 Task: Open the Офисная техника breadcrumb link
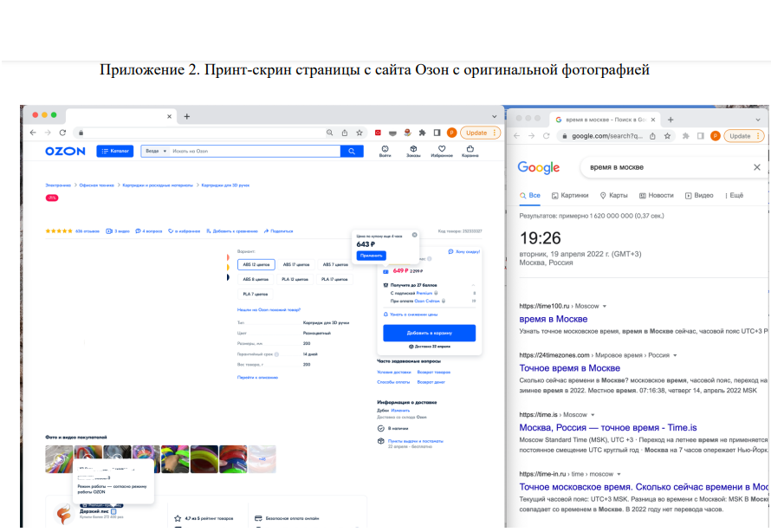coord(96,185)
